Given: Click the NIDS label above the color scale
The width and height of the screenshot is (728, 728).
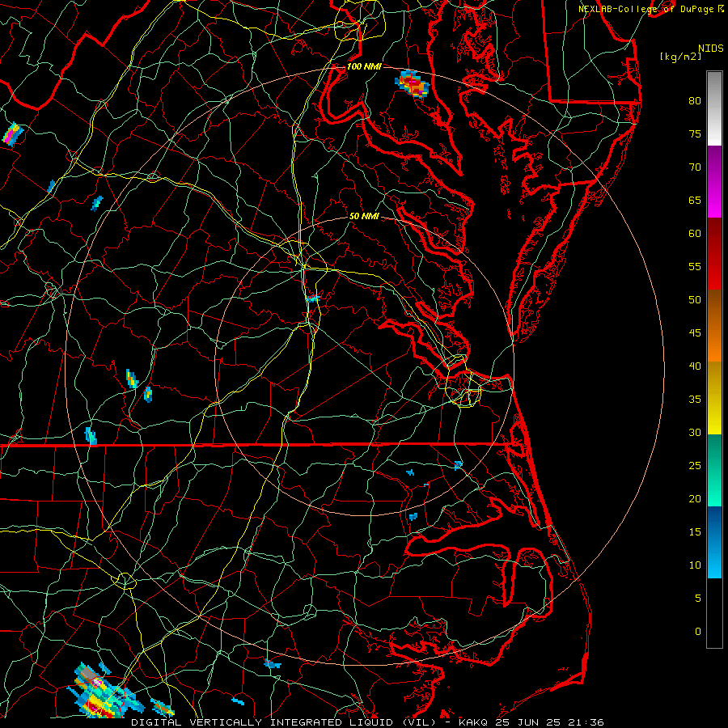Looking at the screenshot, I should coord(710,49).
